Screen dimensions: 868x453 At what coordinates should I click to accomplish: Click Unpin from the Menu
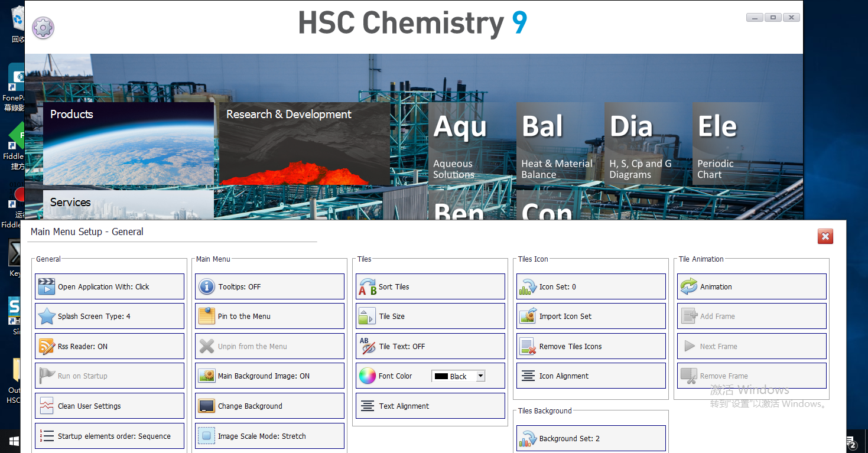(x=269, y=346)
